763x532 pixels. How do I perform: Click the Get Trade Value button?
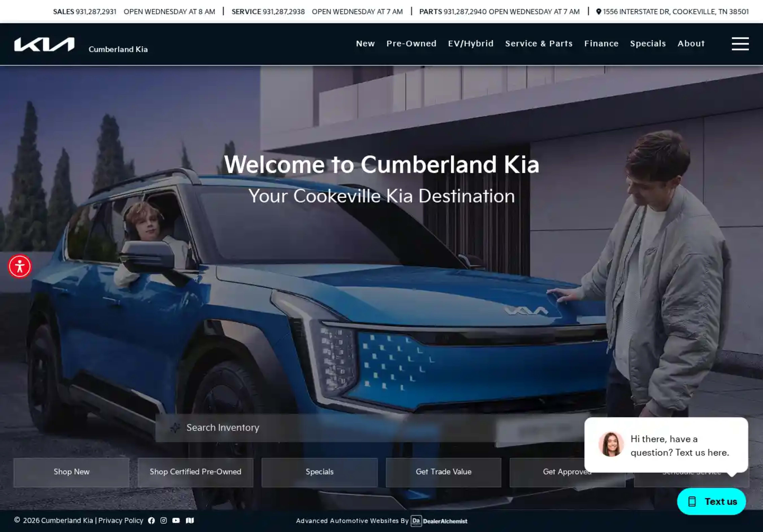coord(443,472)
